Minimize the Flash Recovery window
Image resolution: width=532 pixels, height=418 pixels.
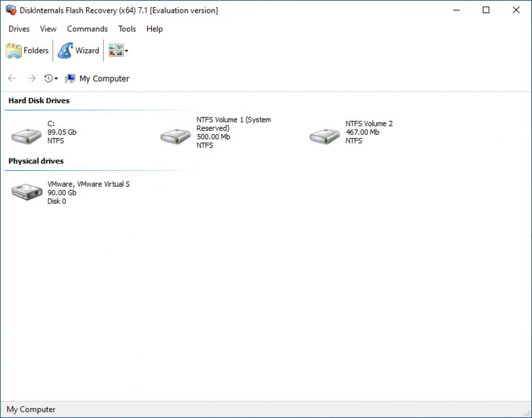[x=456, y=10]
